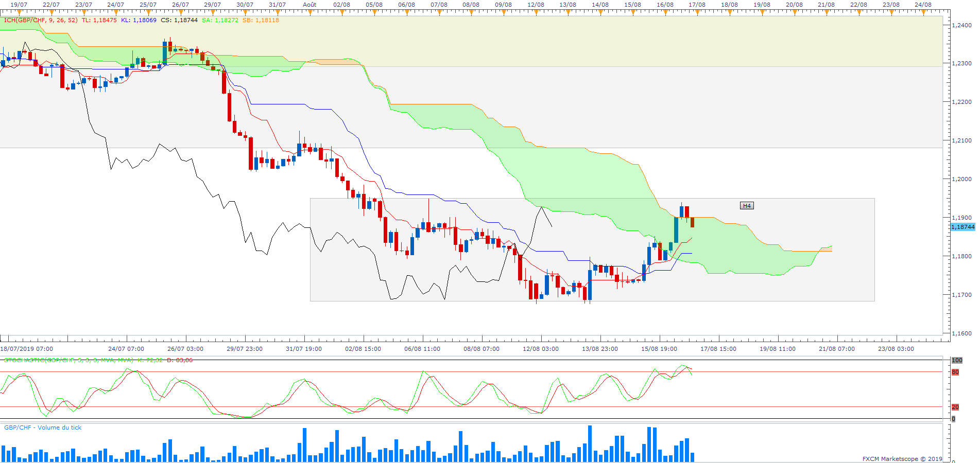Select the 13/08 23:00 time axis label
Image resolution: width=980 pixels, height=463 pixels.
[600, 349]
